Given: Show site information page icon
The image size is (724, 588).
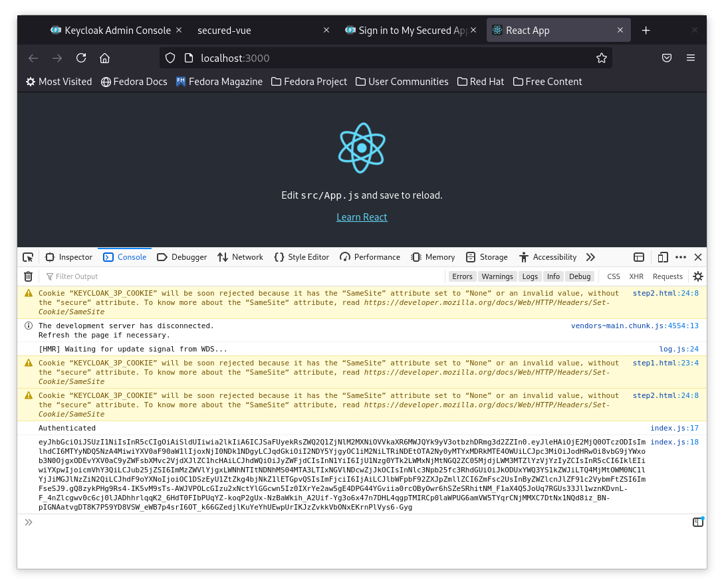Looking at the screenshot, I should pos(188,58).
